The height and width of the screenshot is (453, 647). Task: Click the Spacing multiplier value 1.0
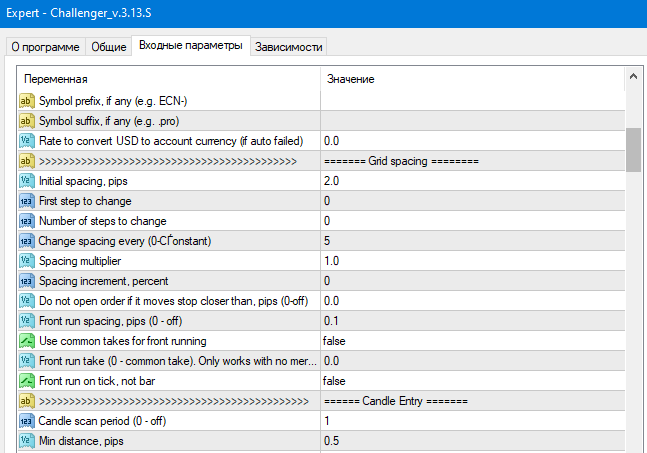[x=331, y=261]
